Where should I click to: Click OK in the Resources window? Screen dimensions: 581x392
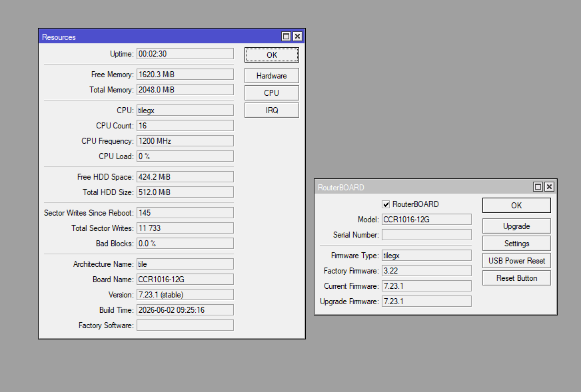tap(272, 55)
